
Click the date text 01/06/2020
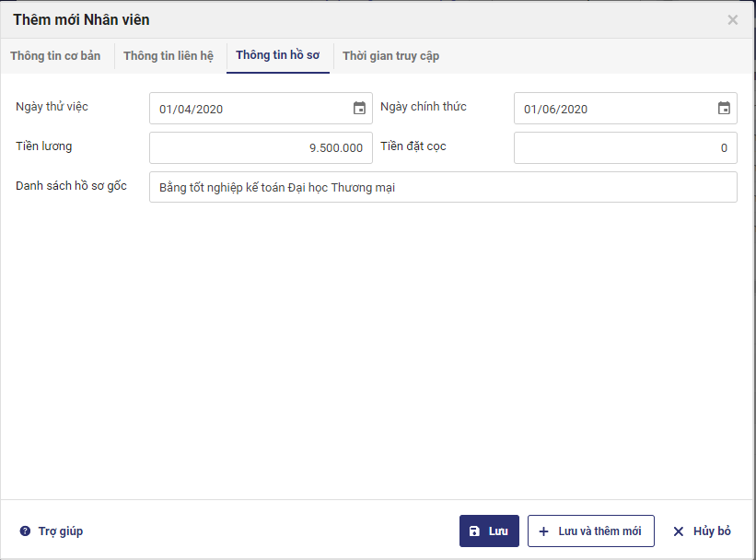556,110
